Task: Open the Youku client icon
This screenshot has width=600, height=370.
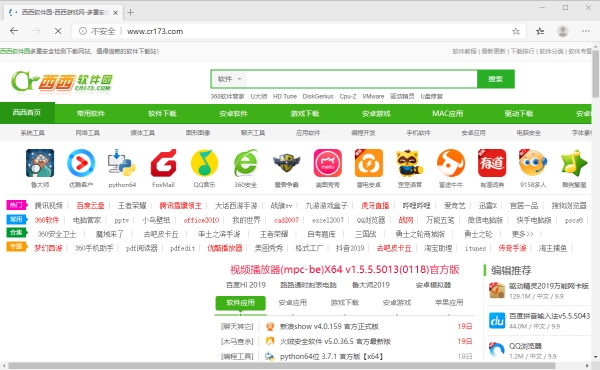Action: (81, 163)
